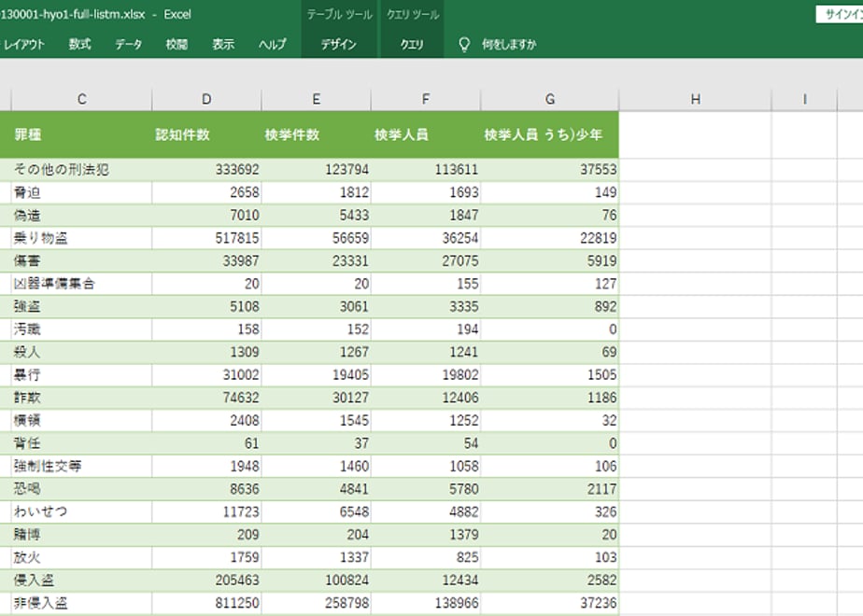Select the 凶器準備集合 cell

coord(81,284)
